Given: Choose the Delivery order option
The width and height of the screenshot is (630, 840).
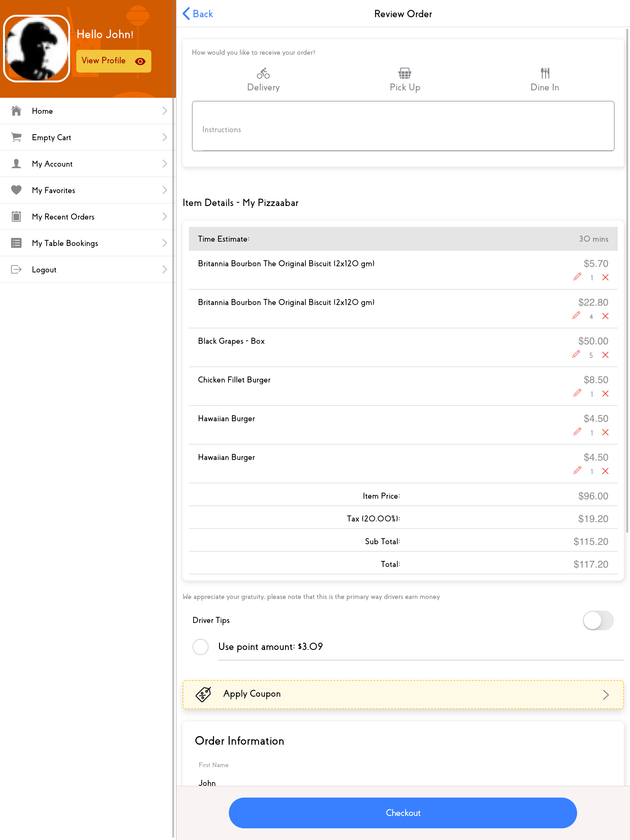Looking at the screenshot, I should 263,80.
